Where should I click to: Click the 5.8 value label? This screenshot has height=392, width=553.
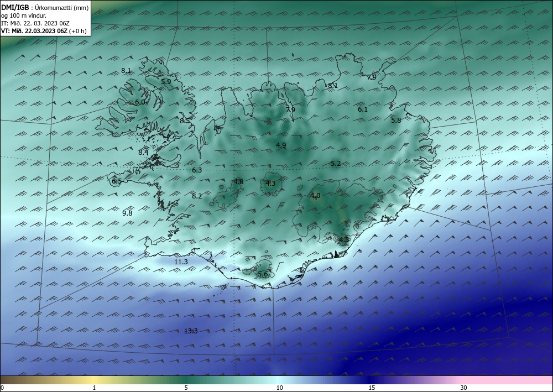tap(396, 121)
